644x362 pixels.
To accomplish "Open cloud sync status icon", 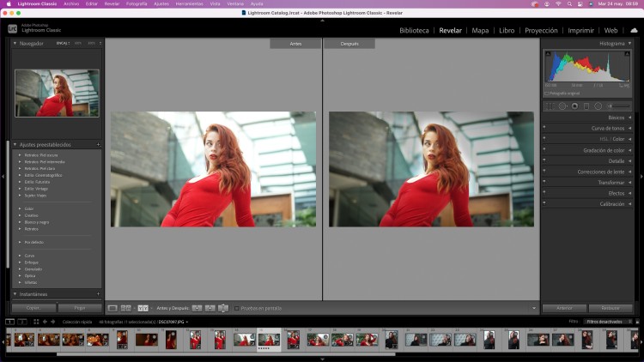I will (x=634, y=30).
